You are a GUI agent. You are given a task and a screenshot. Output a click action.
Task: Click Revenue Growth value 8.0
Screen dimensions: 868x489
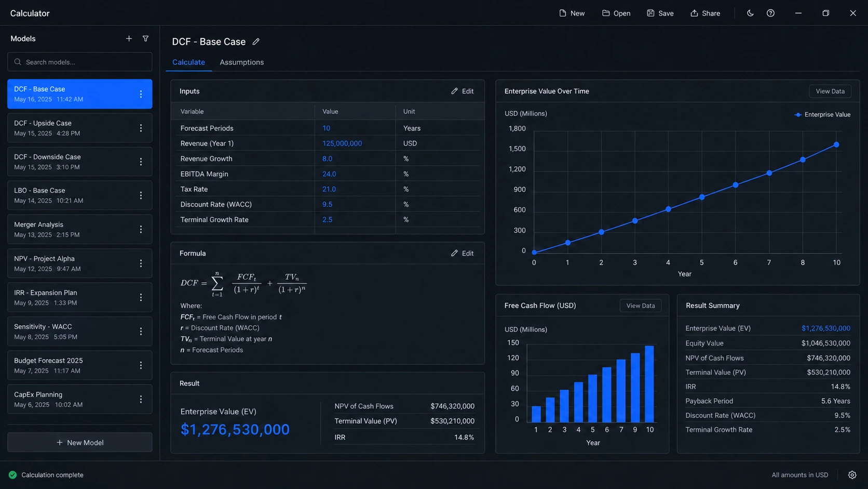(327, 158)
